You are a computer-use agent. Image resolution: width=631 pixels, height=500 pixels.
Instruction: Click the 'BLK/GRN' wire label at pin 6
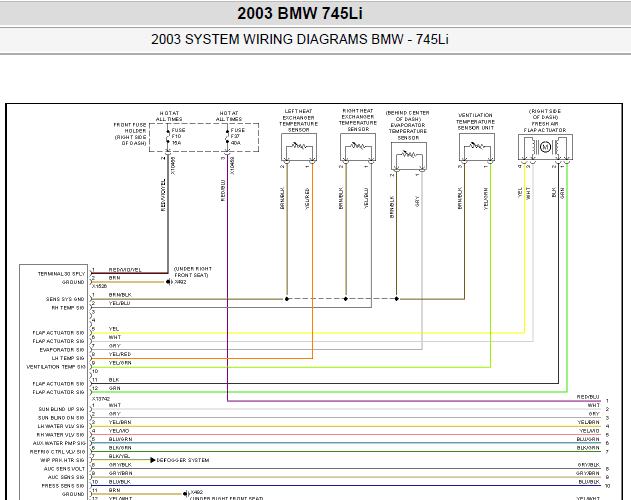click(x=120, y=448)
